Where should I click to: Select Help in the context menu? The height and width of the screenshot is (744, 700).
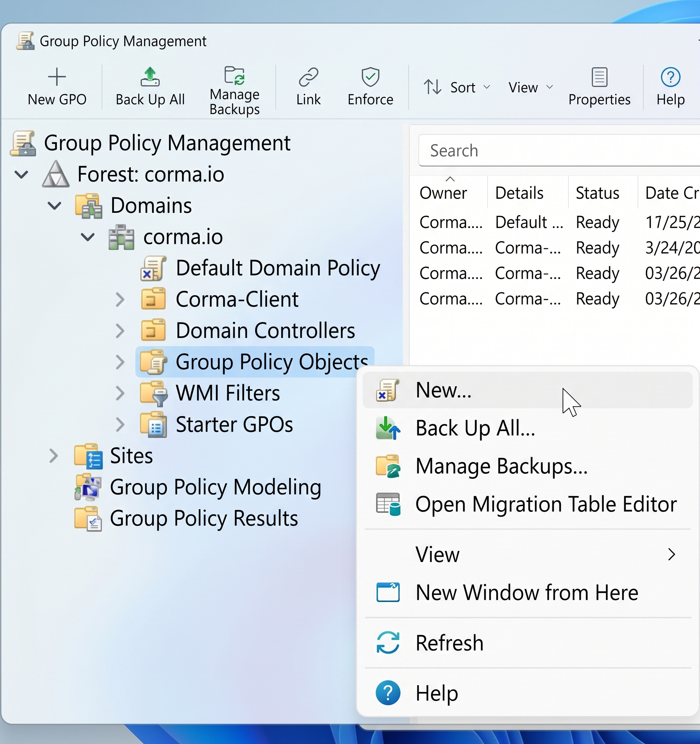pyautogui.click(x=527, y=693)
